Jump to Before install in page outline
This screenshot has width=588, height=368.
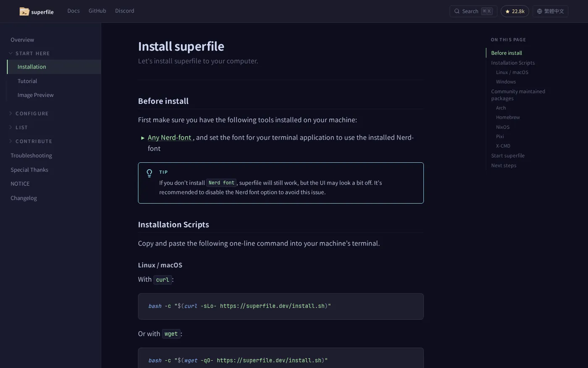point(507,53)
